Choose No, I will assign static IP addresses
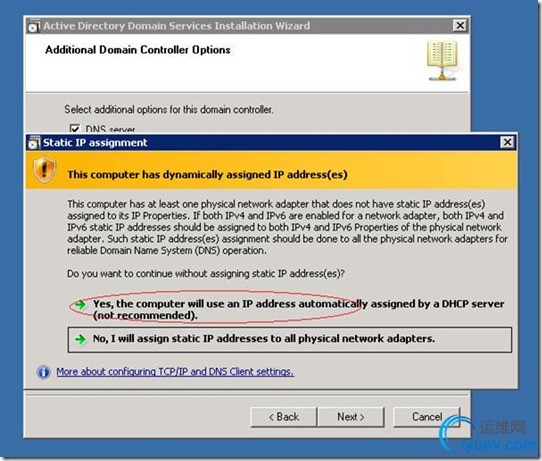 290,339
